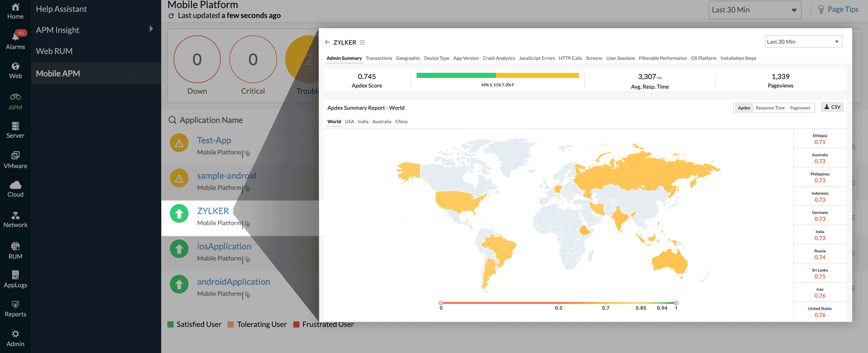Click the Home sidebar icon

coord(15,7)
